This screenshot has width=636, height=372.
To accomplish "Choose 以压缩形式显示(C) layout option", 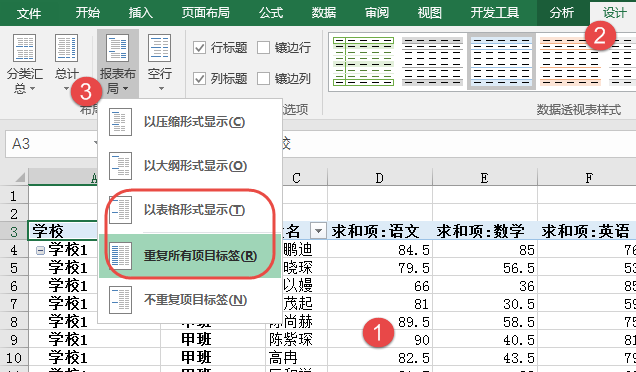I will pos(190,122).
